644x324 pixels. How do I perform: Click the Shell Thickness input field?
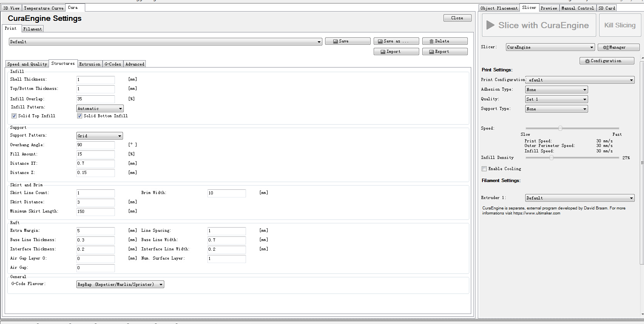click(95, 80)
